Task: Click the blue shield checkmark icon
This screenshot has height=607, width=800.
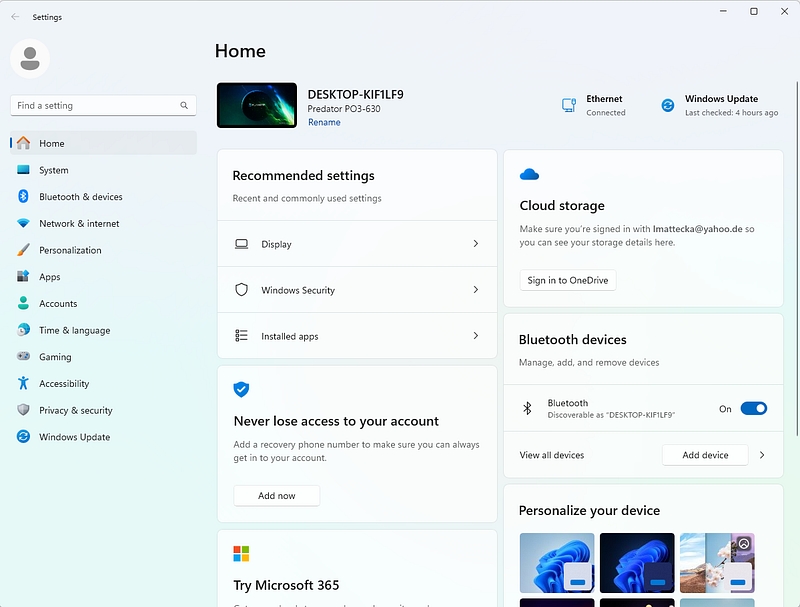Action: point(241,389)
